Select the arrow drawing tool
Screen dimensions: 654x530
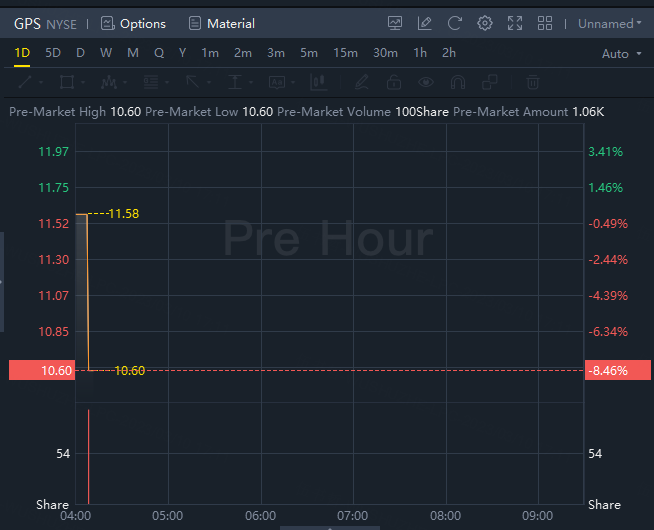pos(193,82)
